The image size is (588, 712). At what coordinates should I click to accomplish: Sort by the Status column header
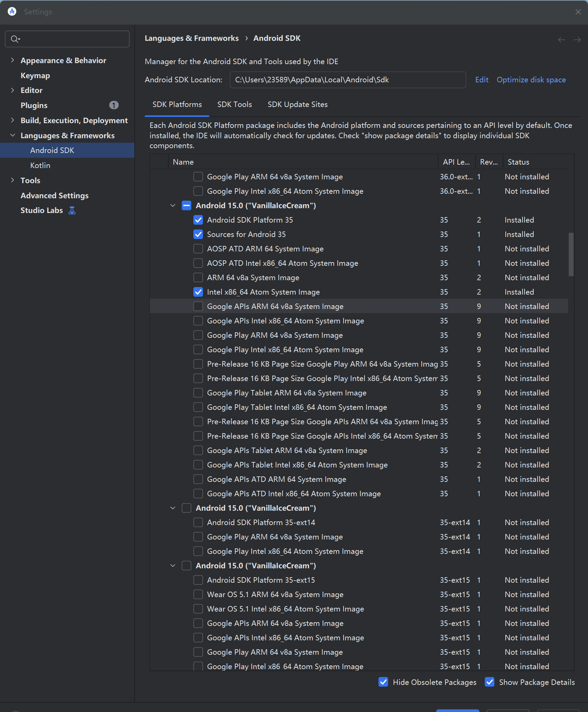[535, 162]
